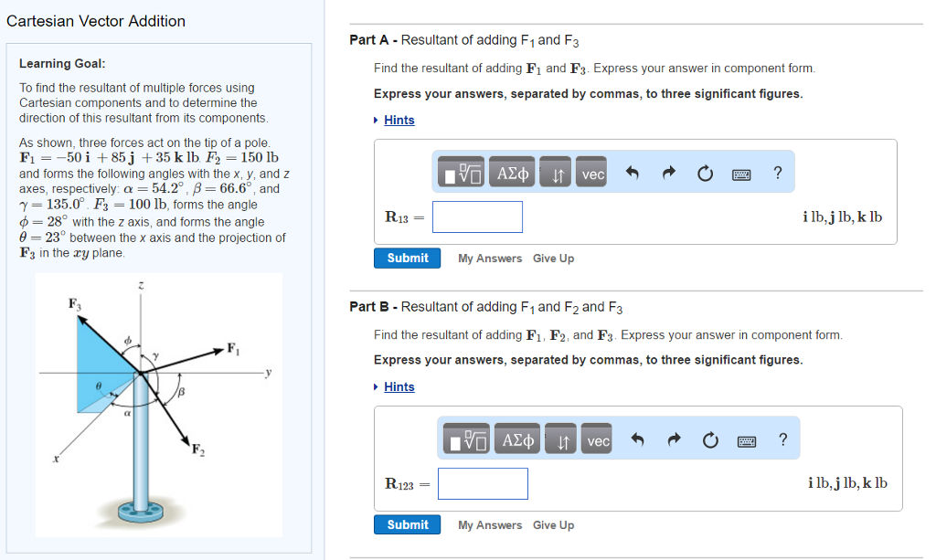Open the keyboard shortcuts icon in Part B
The height and width of the screenshot is (560, 936).
[x=747, y=439]
